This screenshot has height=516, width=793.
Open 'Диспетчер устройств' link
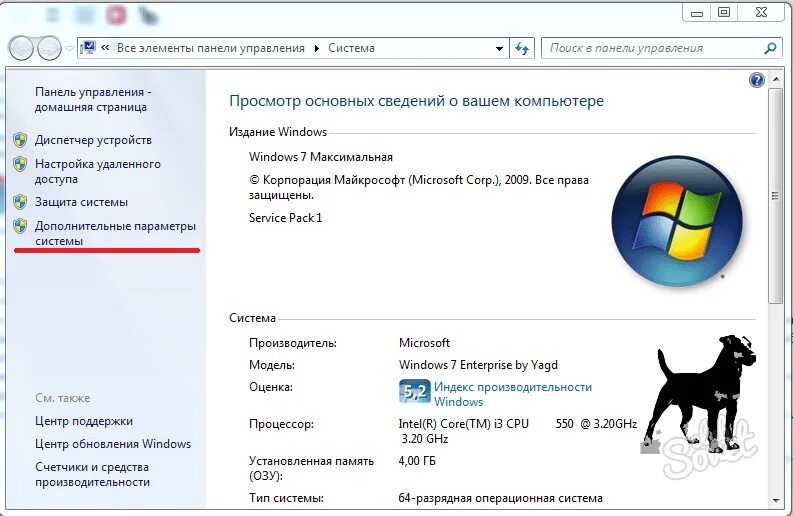pyautogui.click(x=93, y=140)
